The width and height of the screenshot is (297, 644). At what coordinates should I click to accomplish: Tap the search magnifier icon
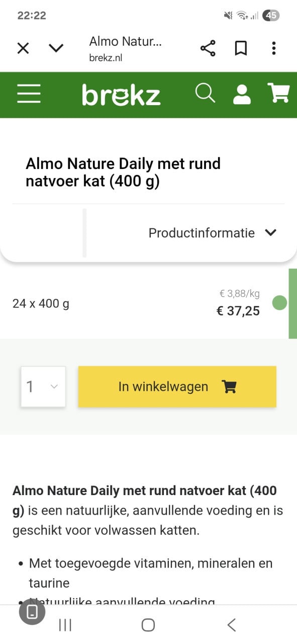click(x=205, y=94)
